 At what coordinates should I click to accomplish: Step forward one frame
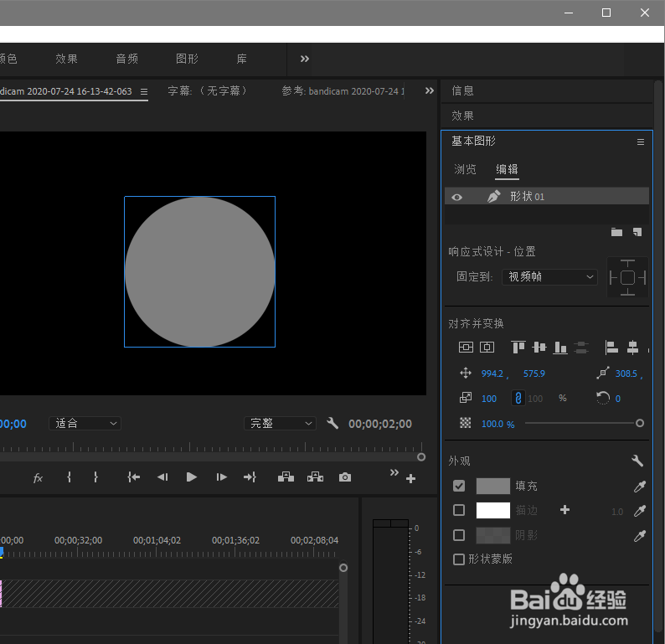tap(221, 477)
